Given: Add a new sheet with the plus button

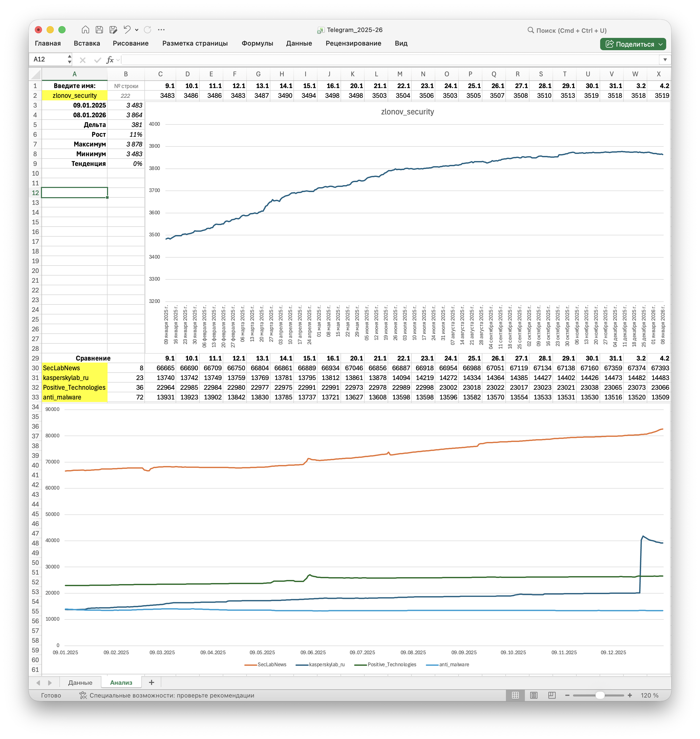Looking at the screenshot, I should point(152,682).
